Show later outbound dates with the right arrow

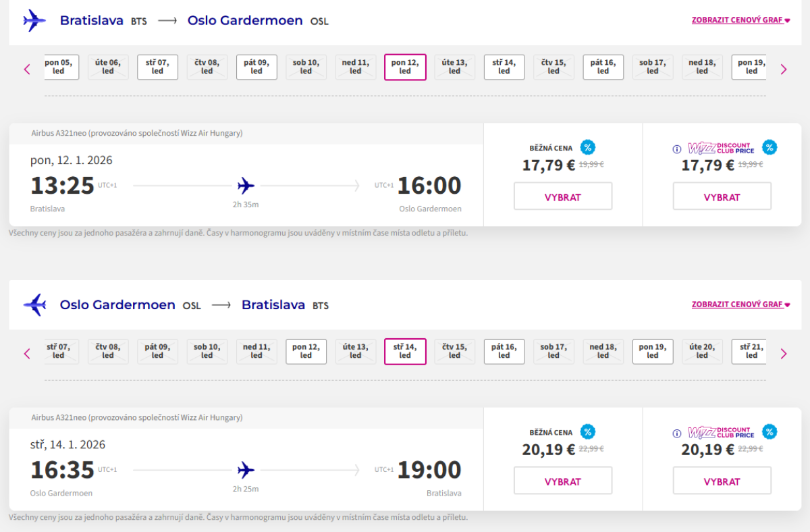784,69
